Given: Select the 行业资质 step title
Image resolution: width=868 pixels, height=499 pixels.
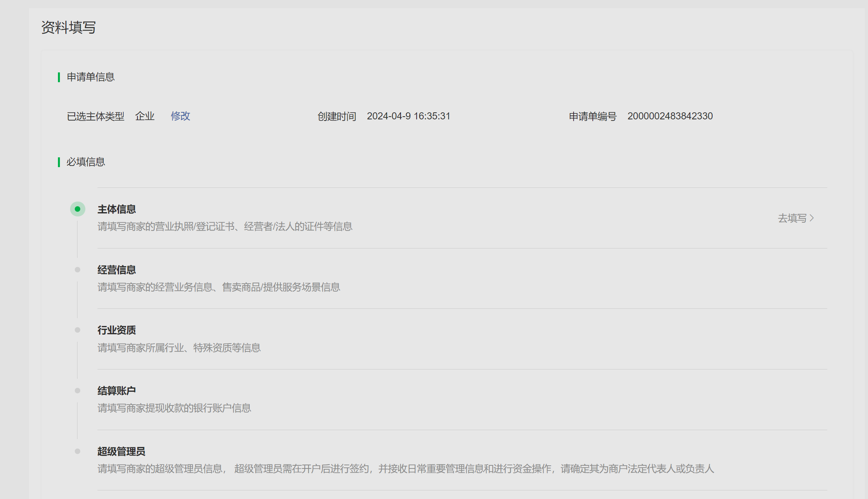Looking at the screenshot, I should coord(117,330).
